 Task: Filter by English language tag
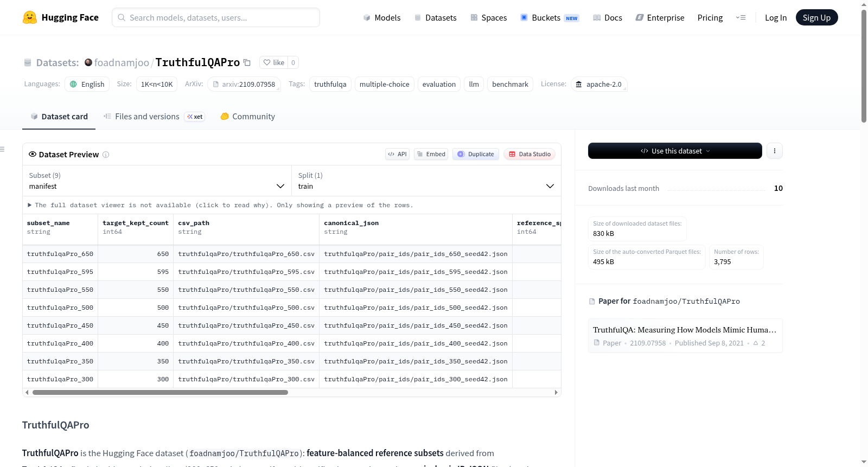coord(87,84)
